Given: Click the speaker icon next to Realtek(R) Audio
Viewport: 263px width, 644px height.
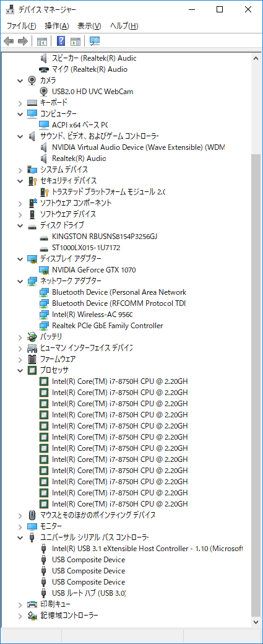Looking at the screenshot, I should [44, 158].
